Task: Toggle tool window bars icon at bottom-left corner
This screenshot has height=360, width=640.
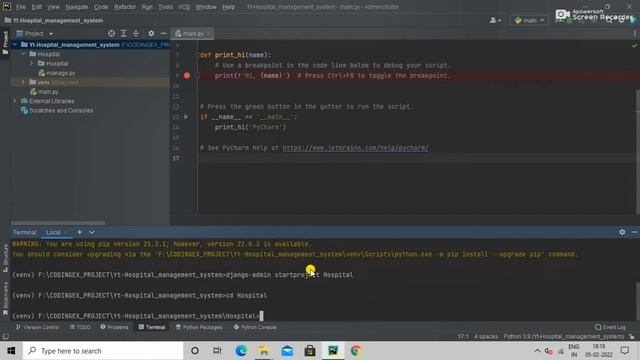Action: pos(5,337)
